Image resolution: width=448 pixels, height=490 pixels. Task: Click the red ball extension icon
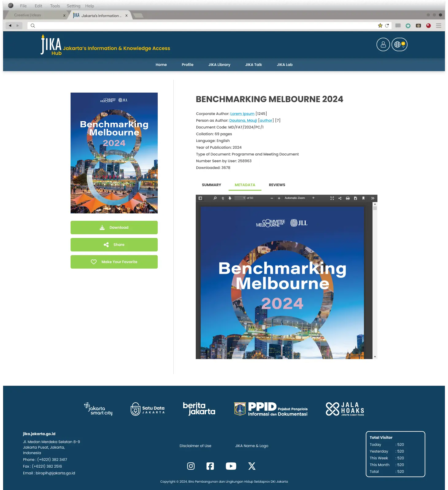(x=428, y=26)
